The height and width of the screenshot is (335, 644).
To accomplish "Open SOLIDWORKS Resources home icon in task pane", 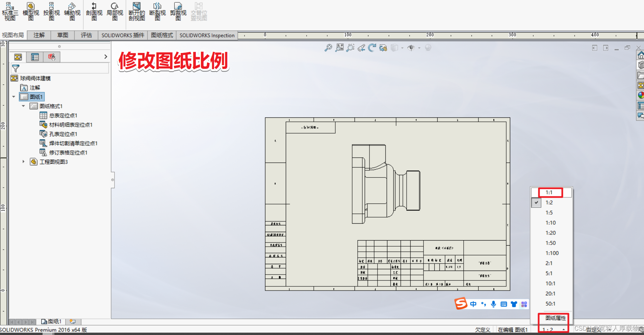I will [x=641, y=55].
